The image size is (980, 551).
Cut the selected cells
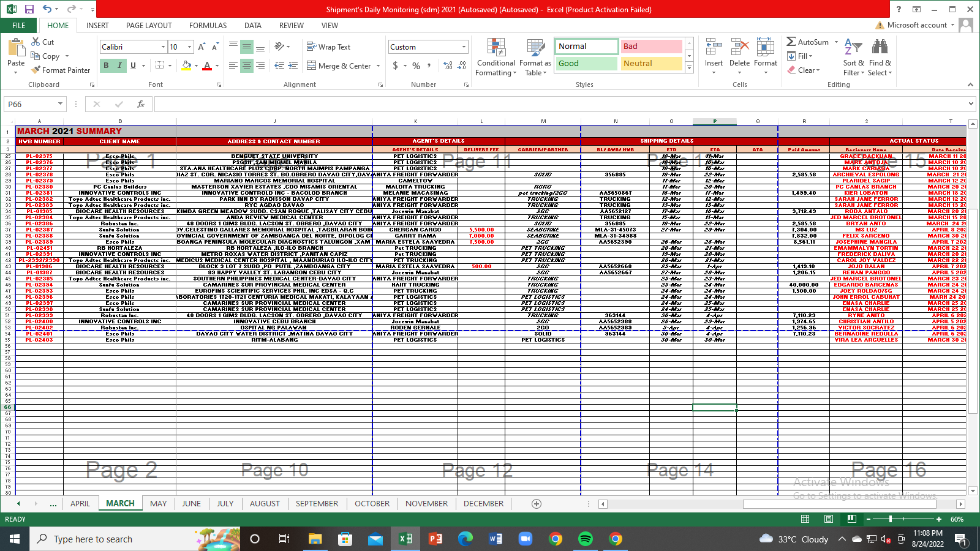pos(43,42)
